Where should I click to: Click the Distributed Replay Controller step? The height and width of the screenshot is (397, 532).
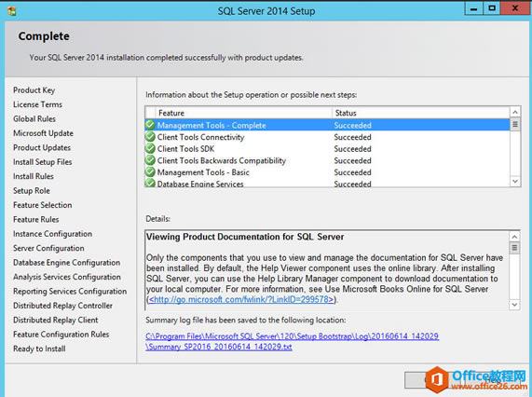(62, 306)
